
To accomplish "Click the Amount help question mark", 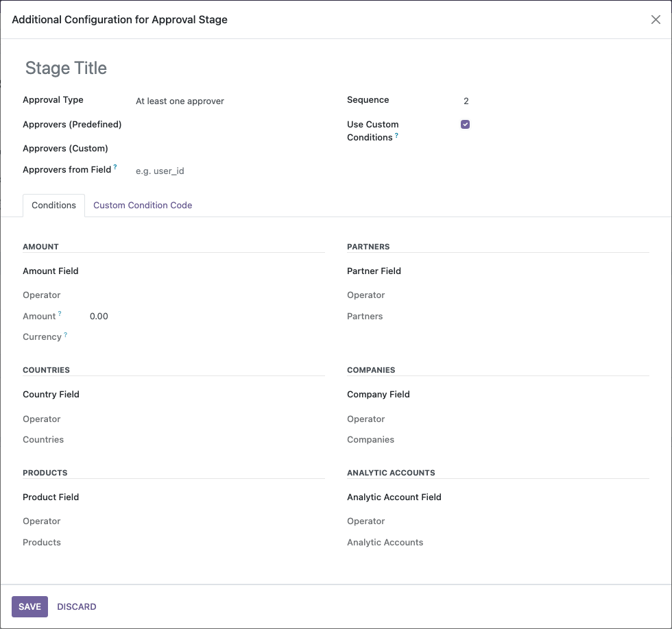I will pos(60,314).
